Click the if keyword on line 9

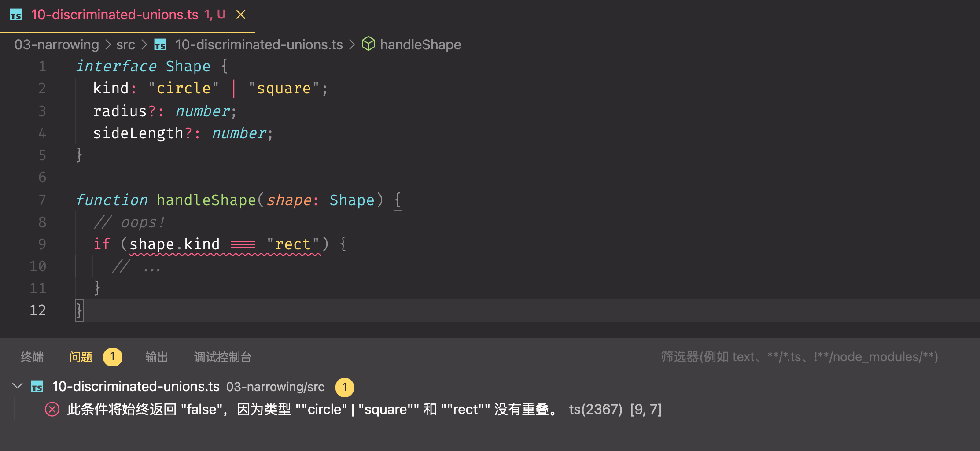(x=102, y=244)
